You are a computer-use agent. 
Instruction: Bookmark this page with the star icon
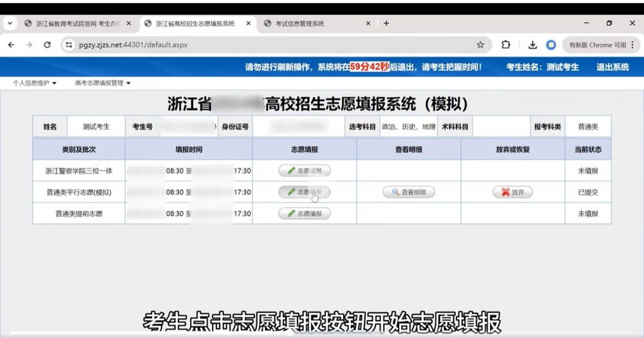point(480,45)
